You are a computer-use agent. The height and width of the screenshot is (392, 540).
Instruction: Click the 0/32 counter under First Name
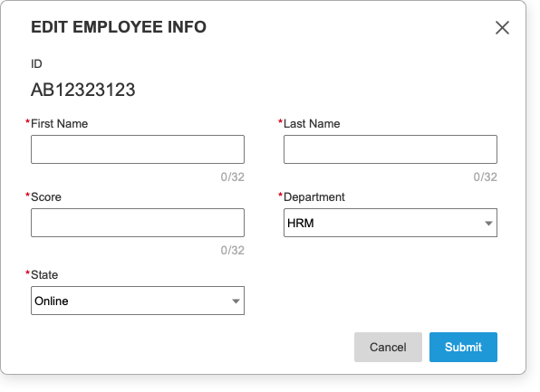click(x=233, y=177)
